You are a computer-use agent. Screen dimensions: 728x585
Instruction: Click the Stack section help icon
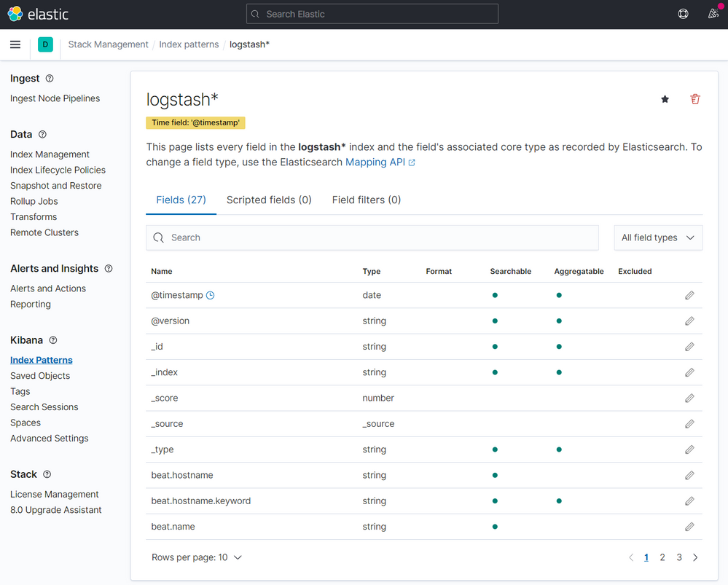tap(47, 474)
